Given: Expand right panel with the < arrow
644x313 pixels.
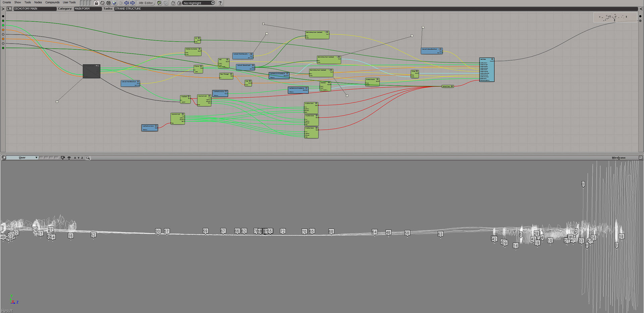Looking at the screenshot, I should [641, 9].
